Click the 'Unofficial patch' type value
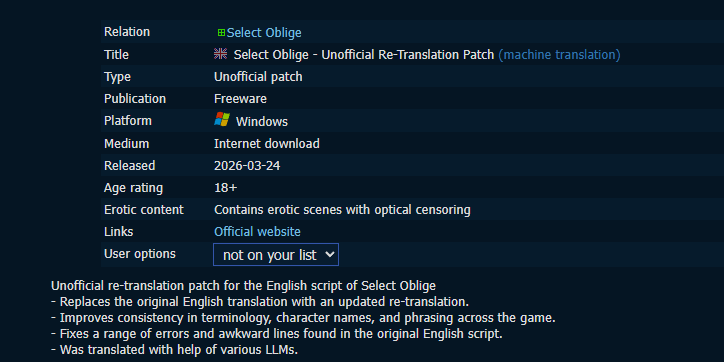The image size is (724, 362). click(258, 77)
